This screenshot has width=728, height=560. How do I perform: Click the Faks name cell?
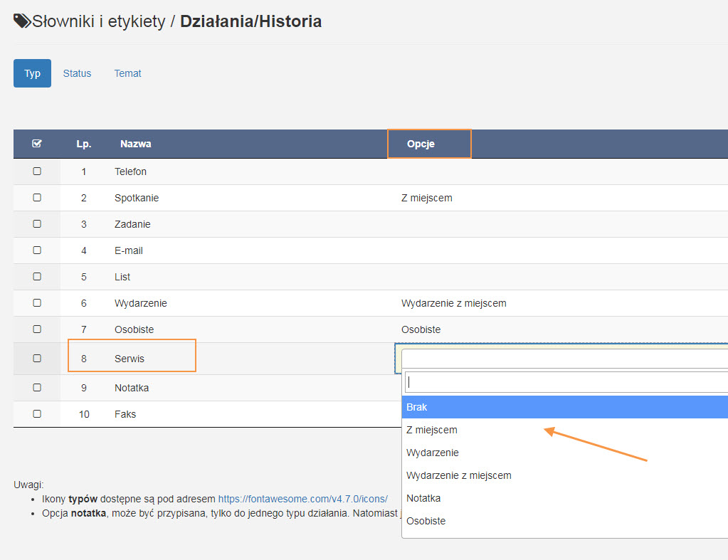pyautogui.click(x=125, y=414)
